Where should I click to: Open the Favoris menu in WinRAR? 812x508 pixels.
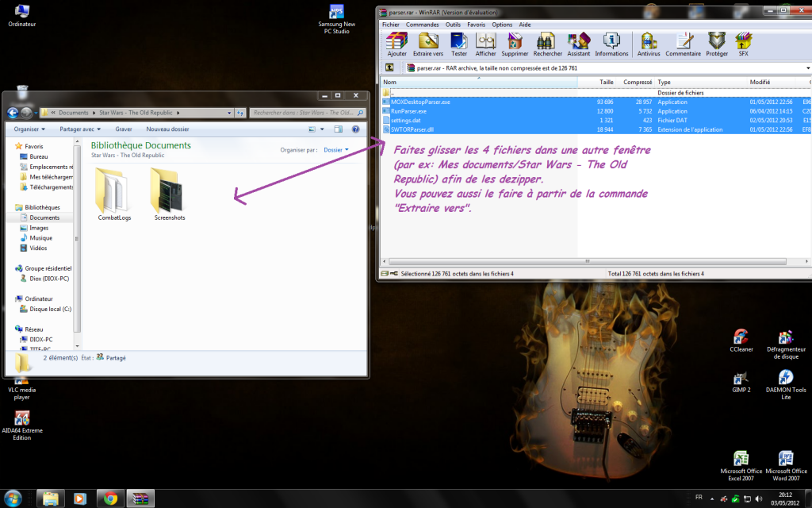point(476,25)
